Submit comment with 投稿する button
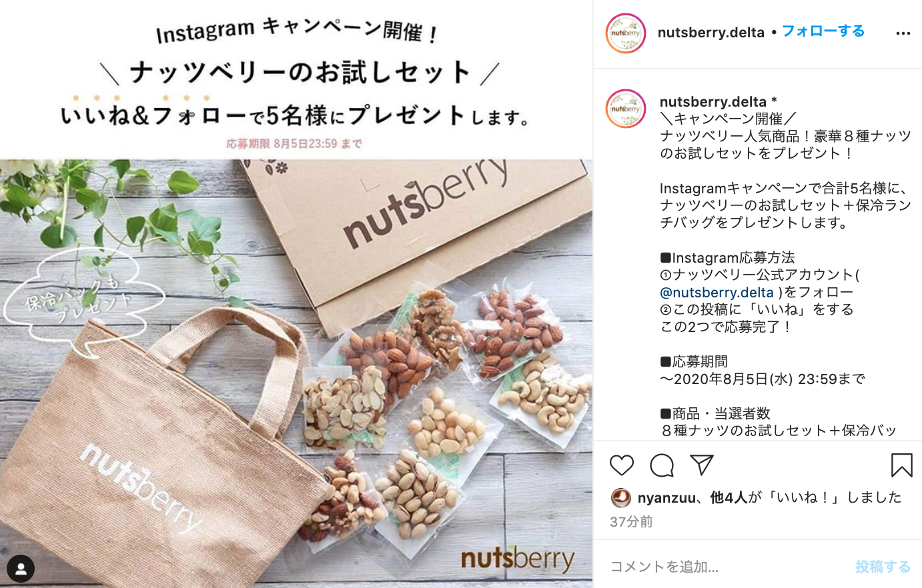 883,567
